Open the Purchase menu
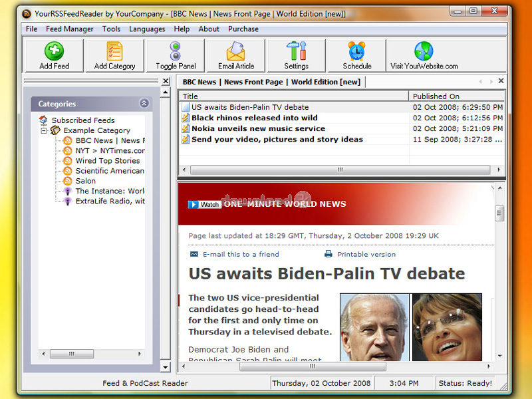This screenshot has width=532, height=399. 243,29
